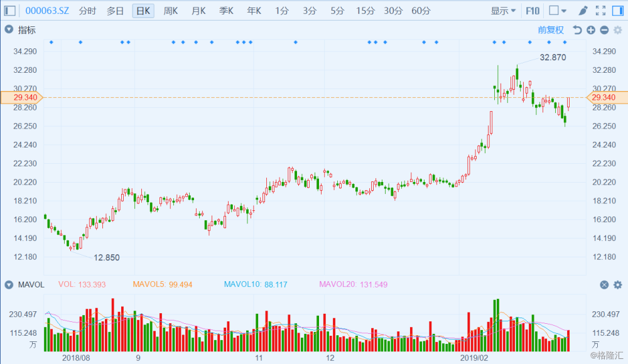The width and height of the screenshot is (628, 364).
Task: Collapse the MAVOL volume section
Action: coord(8,285)
